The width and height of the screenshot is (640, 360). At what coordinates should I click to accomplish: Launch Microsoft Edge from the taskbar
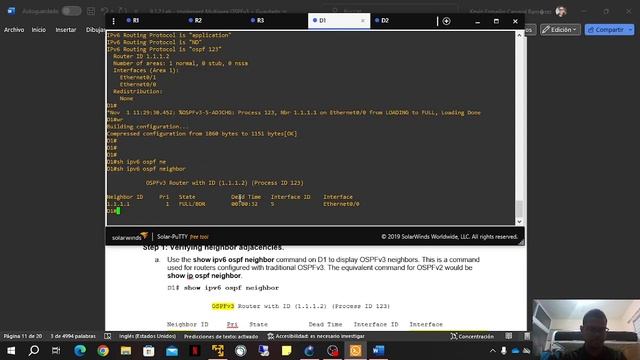80,351
